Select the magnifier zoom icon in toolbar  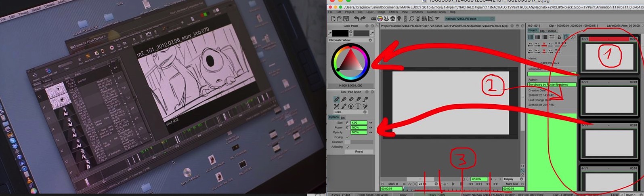point(412,19)
